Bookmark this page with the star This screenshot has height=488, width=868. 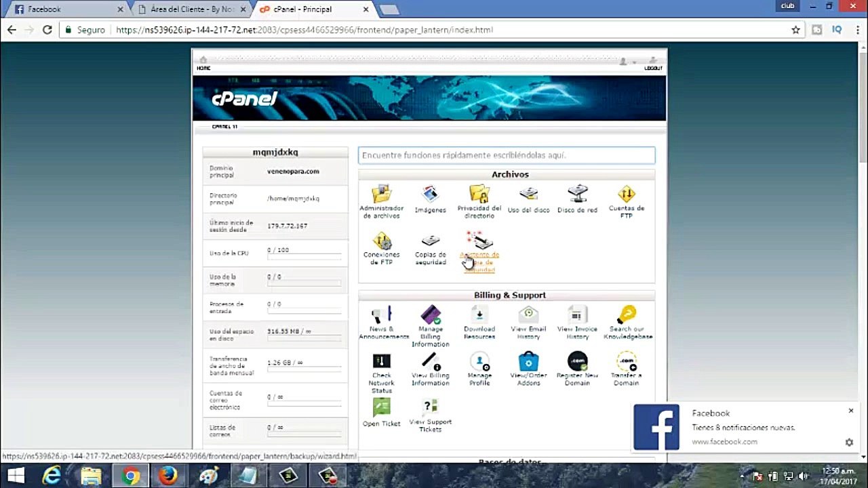click(795, 30)
